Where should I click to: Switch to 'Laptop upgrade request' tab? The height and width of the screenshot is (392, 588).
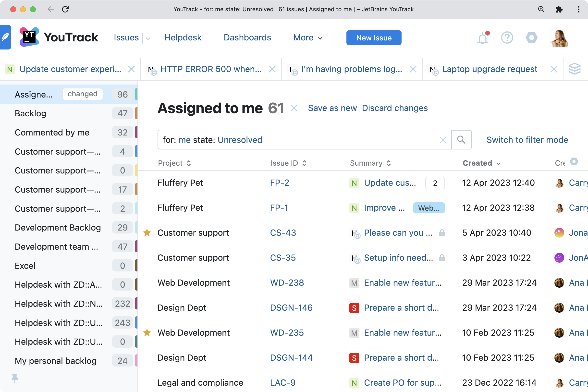(x=489, y=69)
